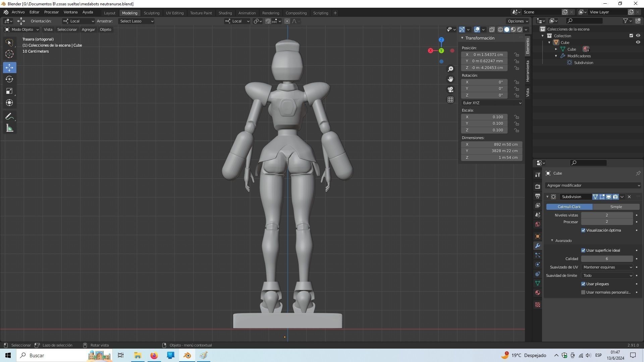The width and height of the screenshot is (644, 362).
Task: Select the Measure tool
Action: pyautogui.click(x=9, y=128)
